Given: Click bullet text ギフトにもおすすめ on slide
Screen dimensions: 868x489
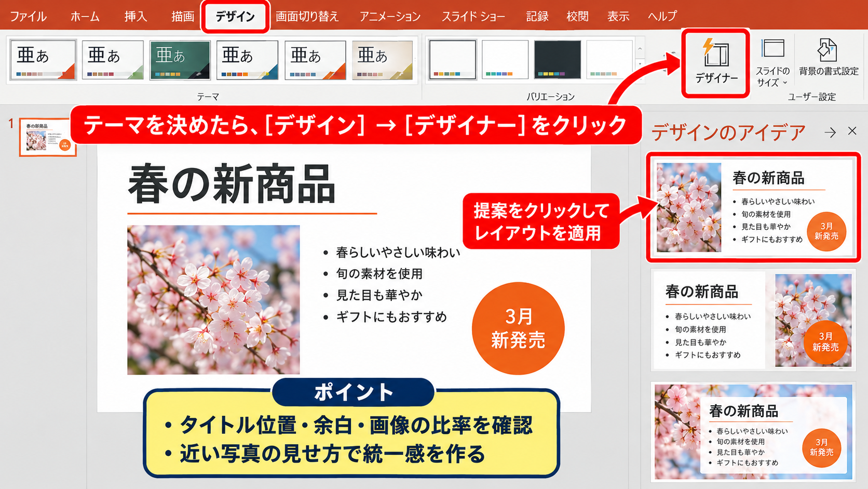Looking at the screenshot, I should coord(391,317).
